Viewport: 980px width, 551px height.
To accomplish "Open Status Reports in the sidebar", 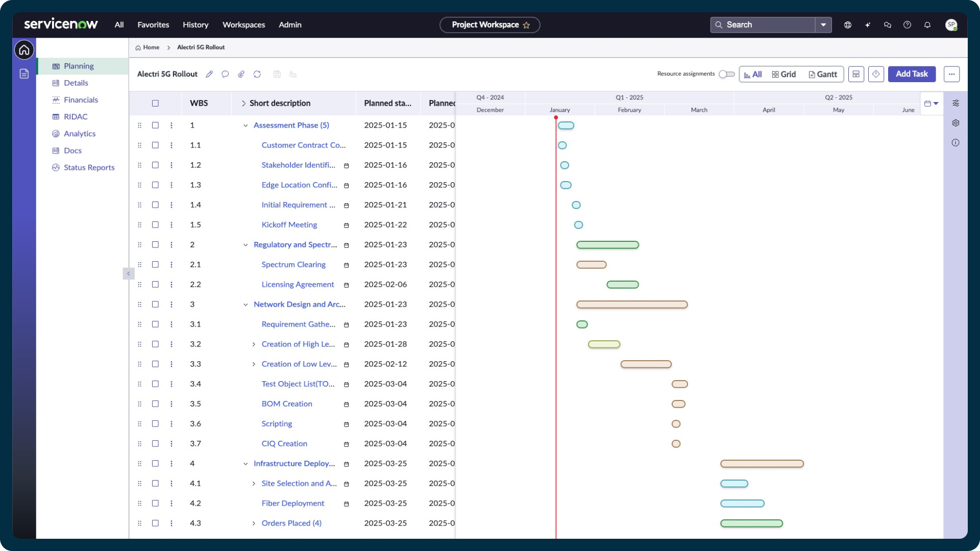I will point(89,168).
